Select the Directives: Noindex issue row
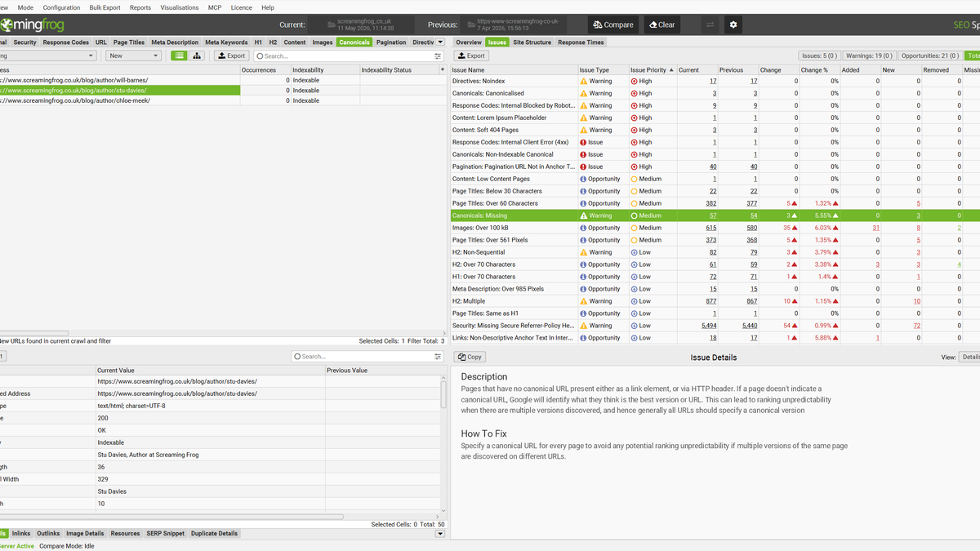 pyautogui.click(x=715, y=81)
